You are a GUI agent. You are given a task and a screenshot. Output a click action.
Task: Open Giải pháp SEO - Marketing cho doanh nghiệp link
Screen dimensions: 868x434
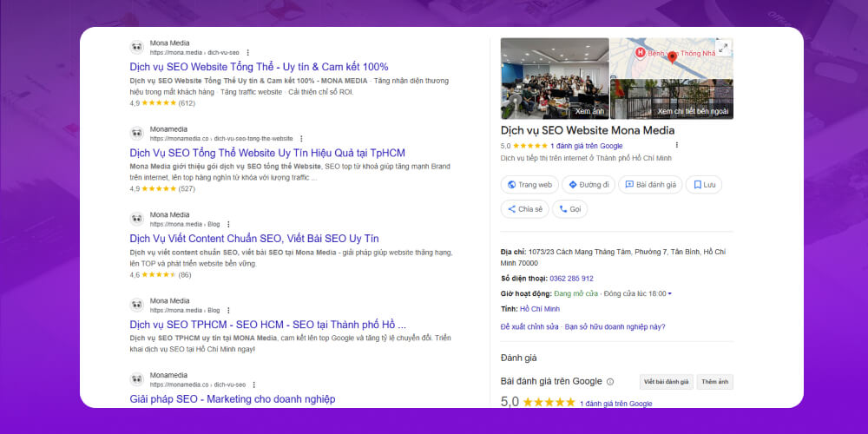click(233, 399)
